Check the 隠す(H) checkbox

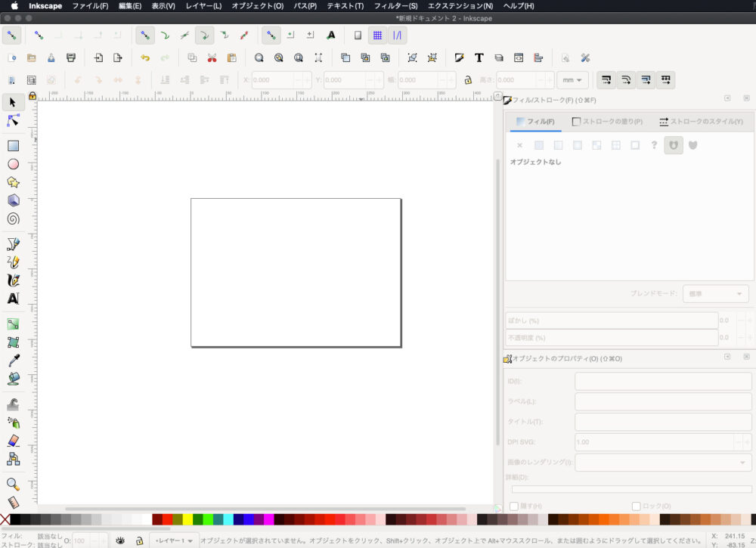click(514, 506)
